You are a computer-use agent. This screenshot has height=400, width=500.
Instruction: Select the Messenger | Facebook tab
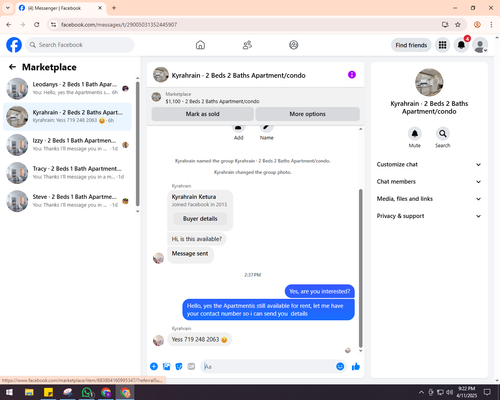[61, 8]
